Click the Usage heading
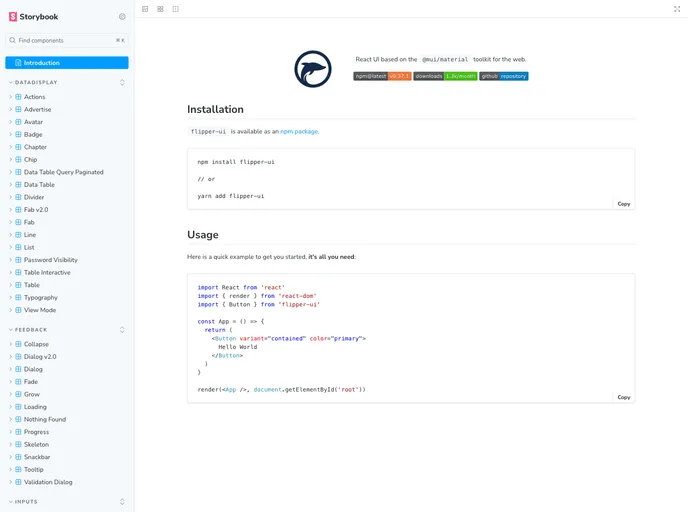The height and width of the screenshot is (512, 688). [x=203, y=235]
